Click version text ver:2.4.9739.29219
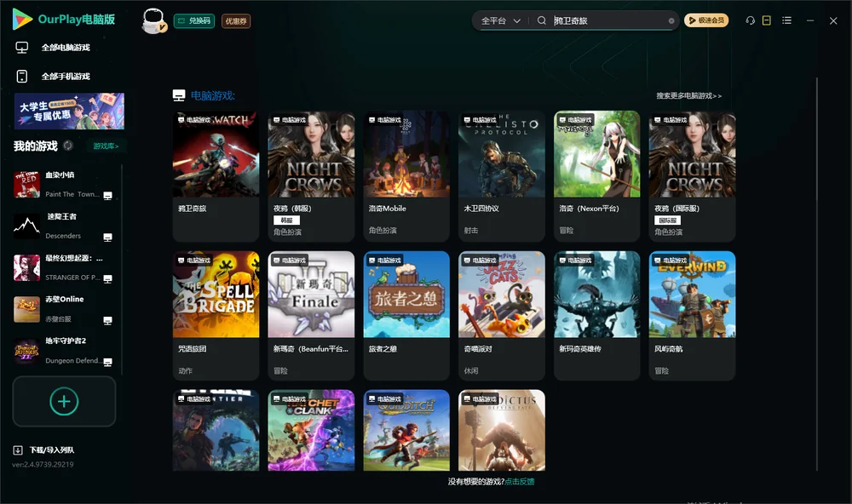Image resolution: width=852 pixels, height=504 pixels. point(43,464)
